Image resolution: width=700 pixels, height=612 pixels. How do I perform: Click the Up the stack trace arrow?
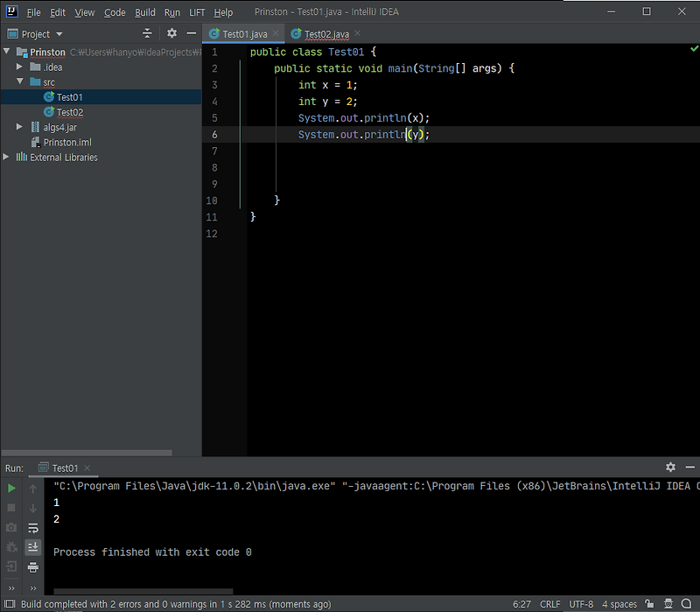pos(33,489)
